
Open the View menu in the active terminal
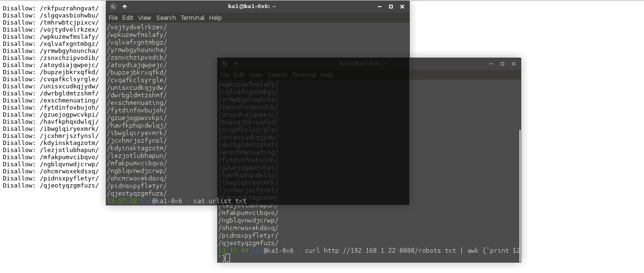(144, 18)
